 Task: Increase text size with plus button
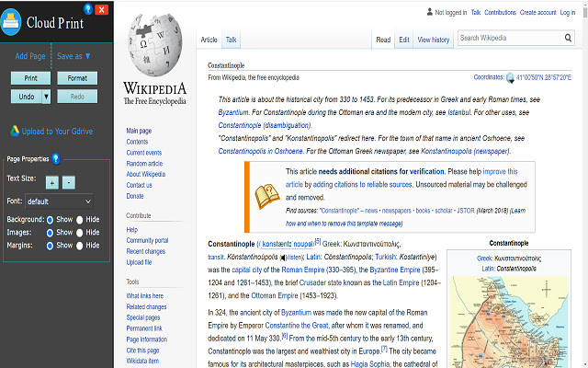coord(52,183)
